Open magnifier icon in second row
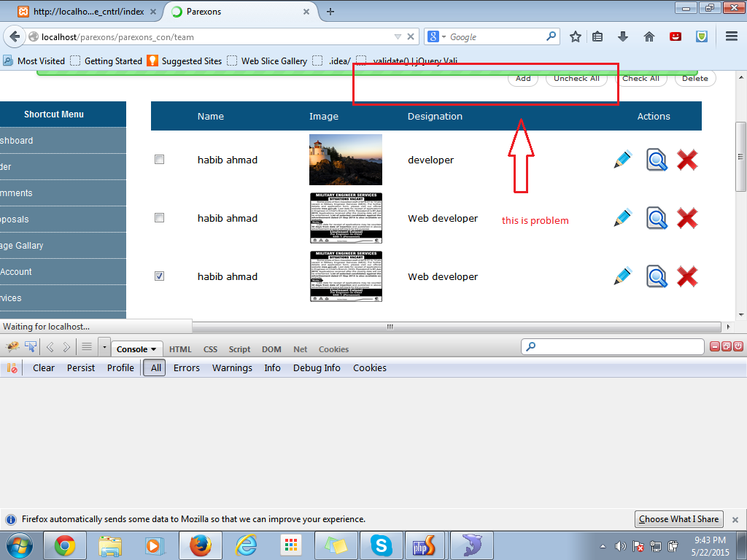The width and height of the screenshot is (747, 560). click(657, 218)
